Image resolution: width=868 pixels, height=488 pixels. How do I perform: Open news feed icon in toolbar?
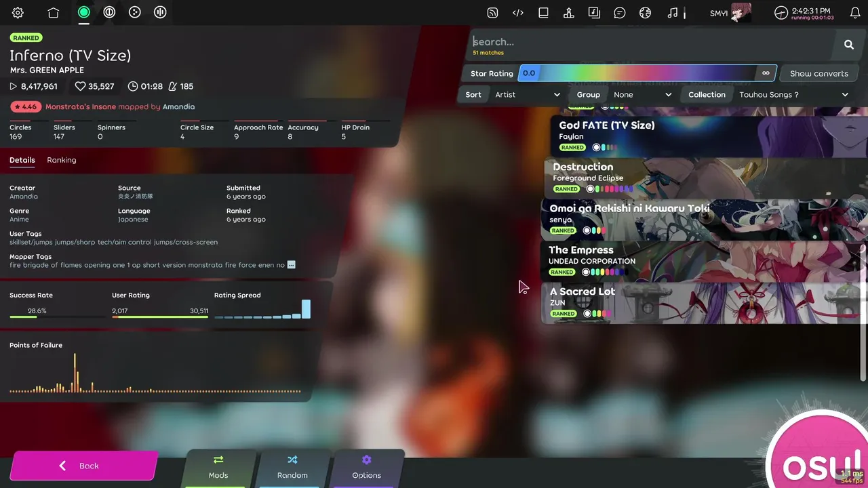[493, 12]
